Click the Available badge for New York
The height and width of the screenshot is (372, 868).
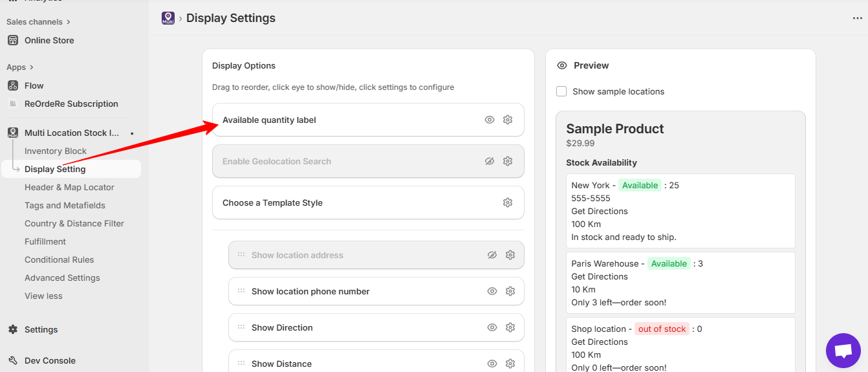coord(640,185)
